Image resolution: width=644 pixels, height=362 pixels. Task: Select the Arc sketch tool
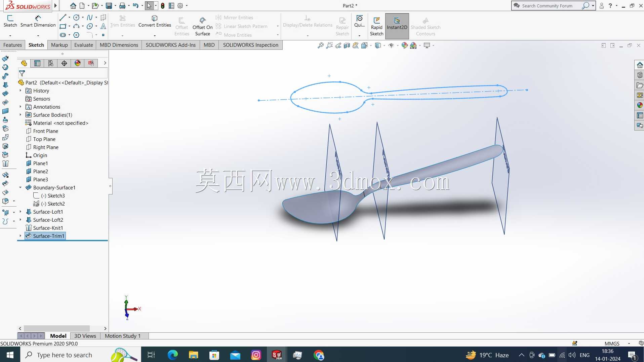tap(77, 26)
